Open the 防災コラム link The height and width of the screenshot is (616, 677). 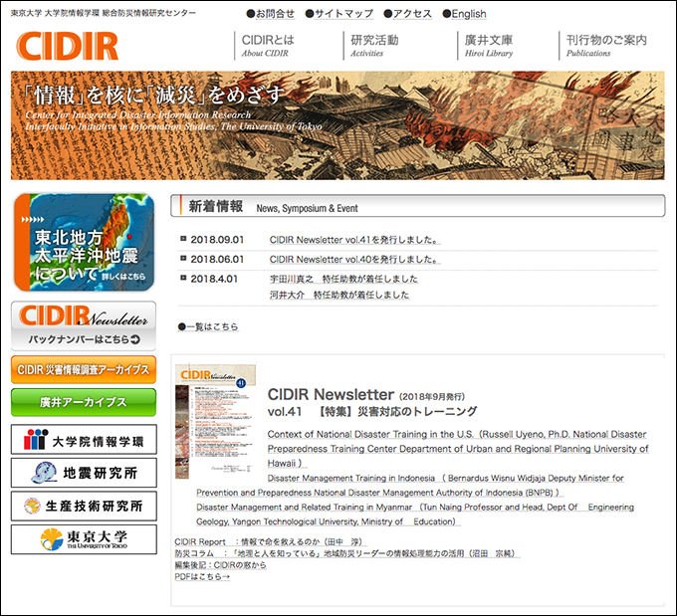point(347,553)
